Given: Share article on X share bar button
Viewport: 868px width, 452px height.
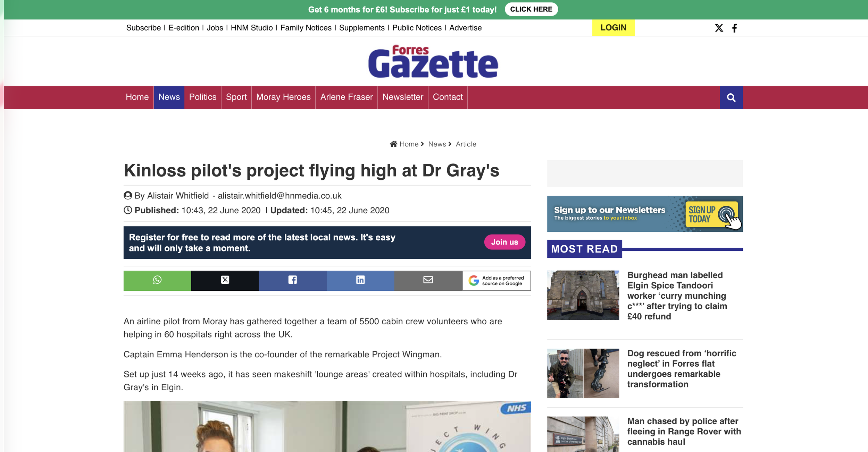Looking at the screenshot, I should (x=225, y=280).
